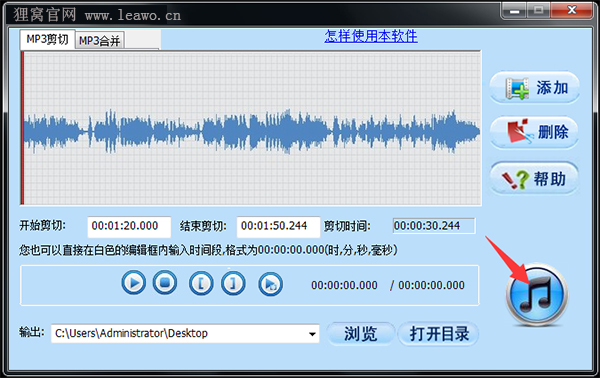Click the Play button
The width and height of the screenshot is (600, 378).
[134, 283]
